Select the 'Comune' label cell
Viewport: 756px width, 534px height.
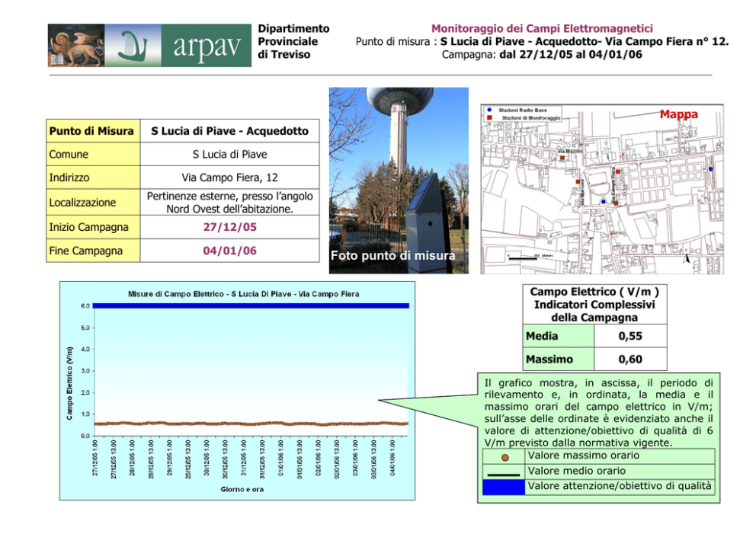pyautogui.click(x=93, y=154)
